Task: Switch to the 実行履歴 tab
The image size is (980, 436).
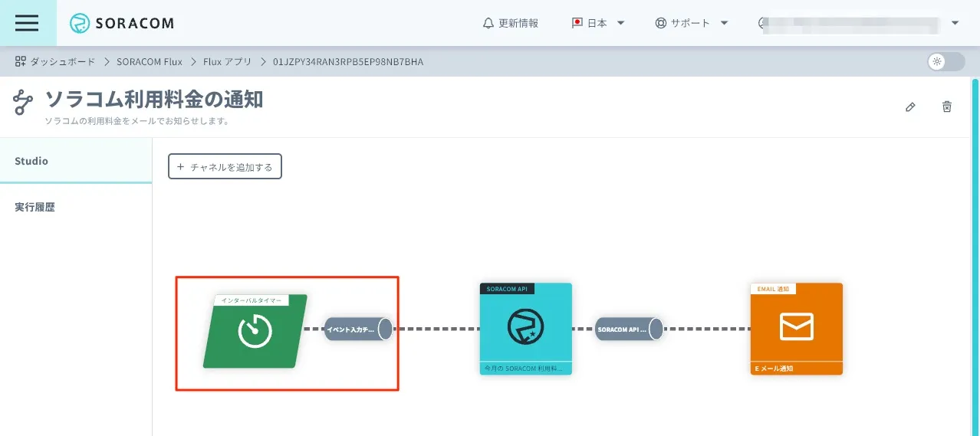Action: tap(76, 207)
